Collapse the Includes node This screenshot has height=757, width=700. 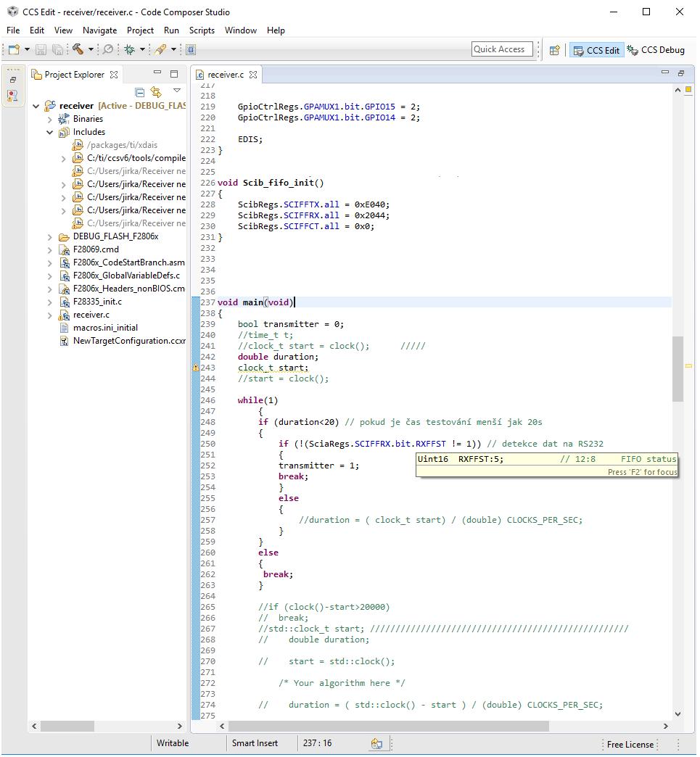[49, 132]
